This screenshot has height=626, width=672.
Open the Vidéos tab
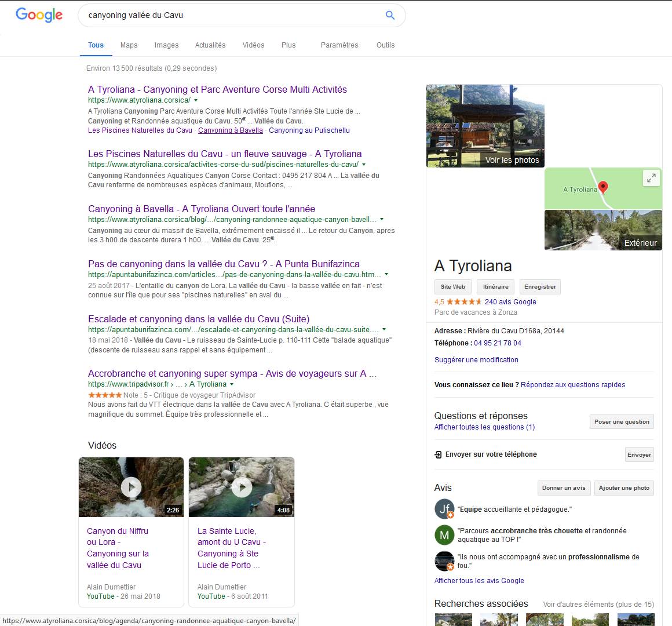253,45
